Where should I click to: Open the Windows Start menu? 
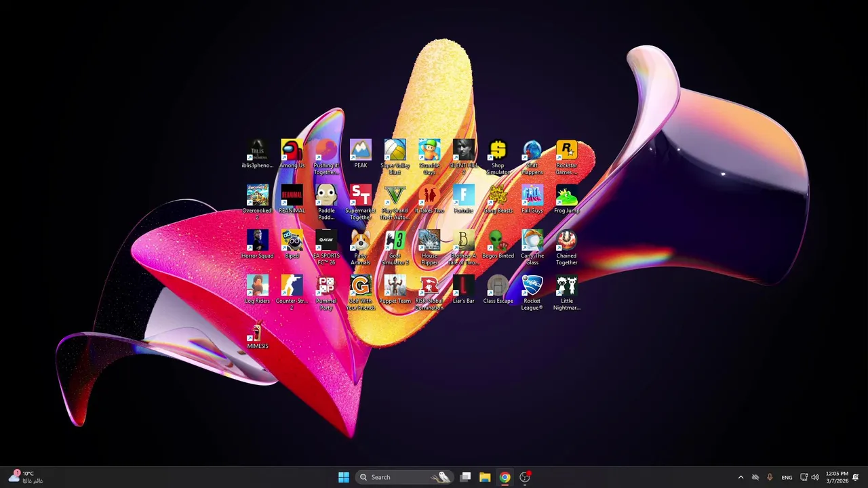(344, 477)
